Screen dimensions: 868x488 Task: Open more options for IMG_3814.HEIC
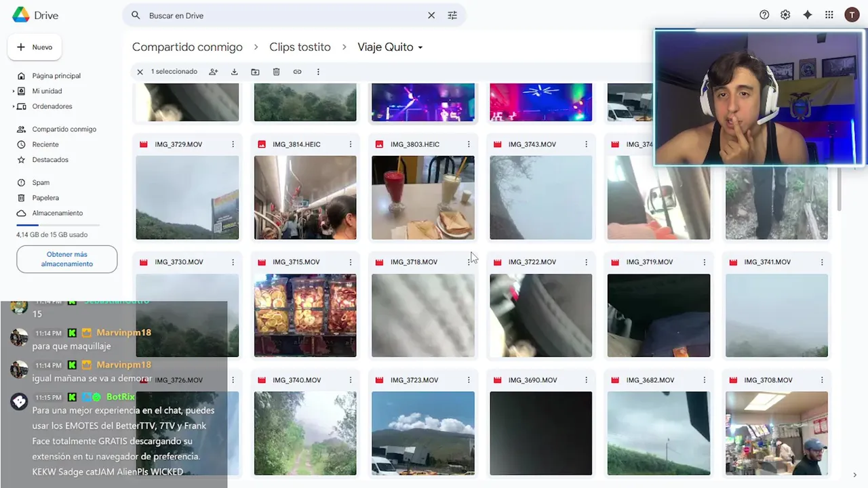click(x=351, y=144)
